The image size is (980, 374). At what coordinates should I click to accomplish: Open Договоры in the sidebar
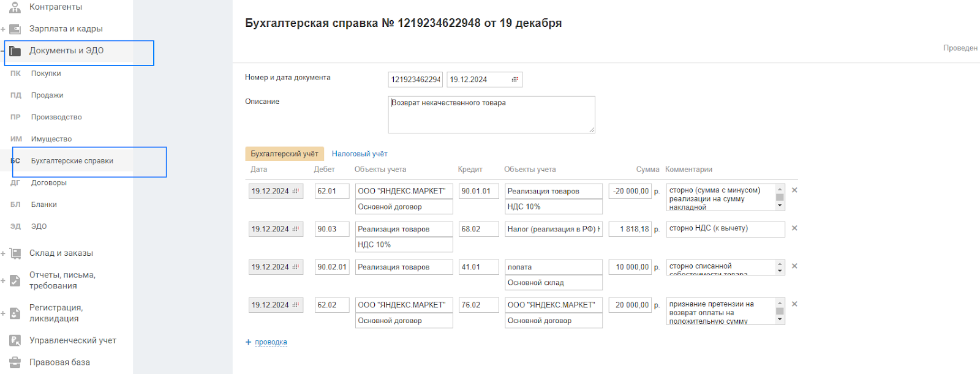(x=49, y=182)
